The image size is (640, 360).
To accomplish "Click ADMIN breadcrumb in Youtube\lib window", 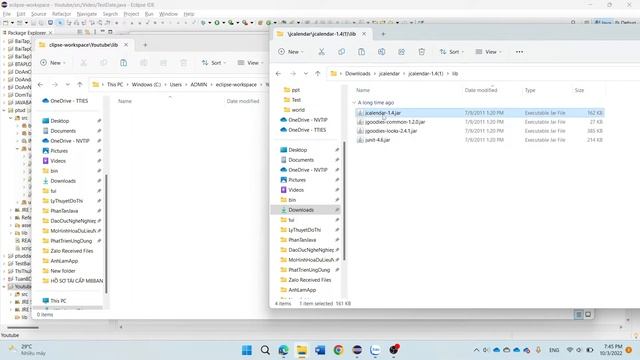I will click(199, 84).
